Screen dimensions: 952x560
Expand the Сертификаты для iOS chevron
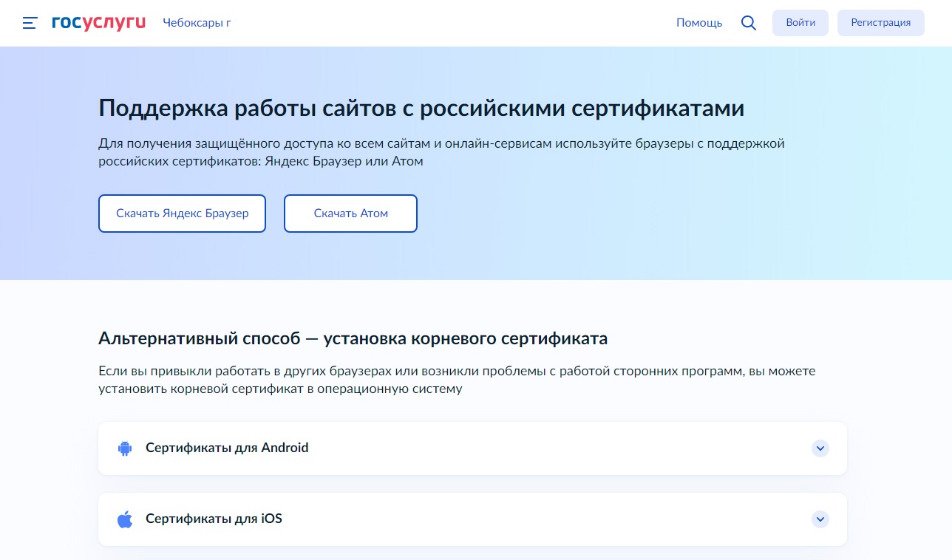point(820,519)
